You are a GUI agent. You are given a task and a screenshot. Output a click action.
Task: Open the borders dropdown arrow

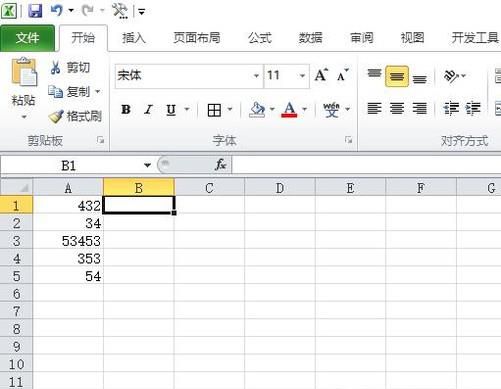coord(230,109)
